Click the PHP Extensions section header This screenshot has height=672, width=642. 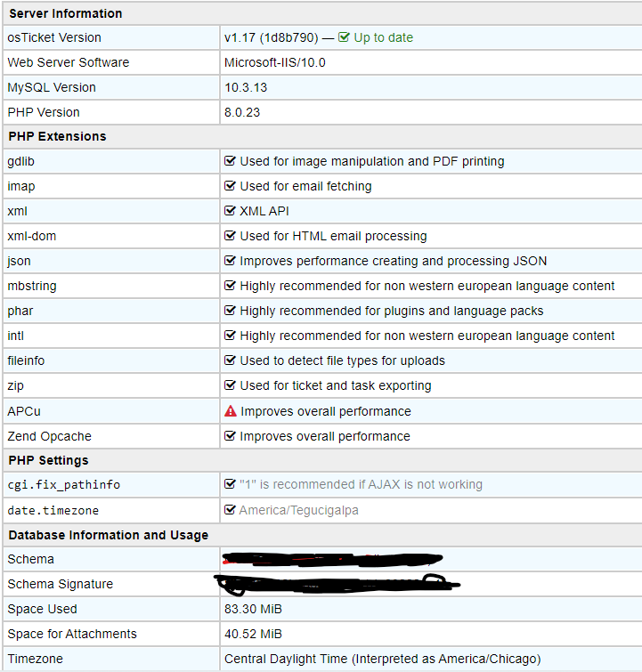(x=57, y=136)
